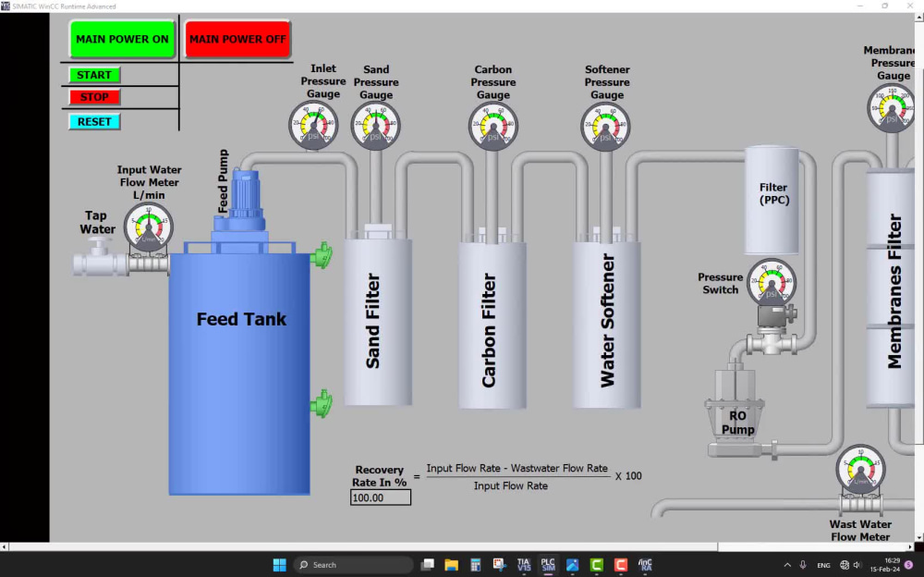Click the Wast Water Flow Meter gauge

click(x=859, y=472)
